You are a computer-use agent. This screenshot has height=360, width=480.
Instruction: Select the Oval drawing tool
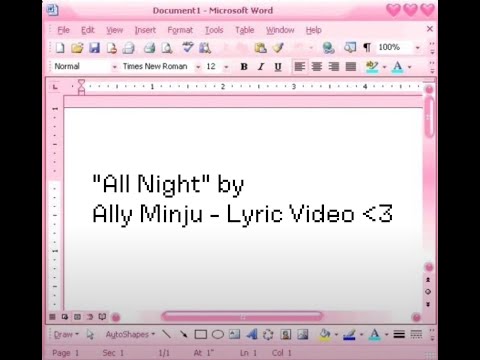point(218,334)
